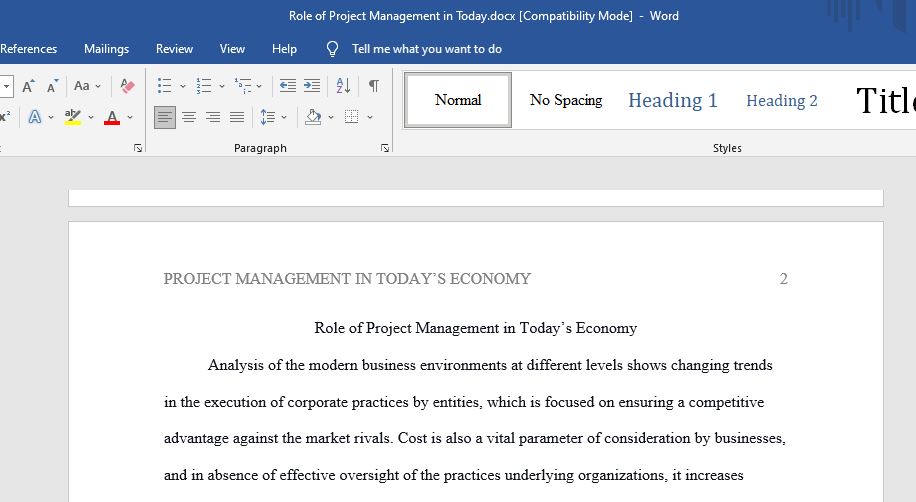Toggle show paragraph marks

coord(374,86)
